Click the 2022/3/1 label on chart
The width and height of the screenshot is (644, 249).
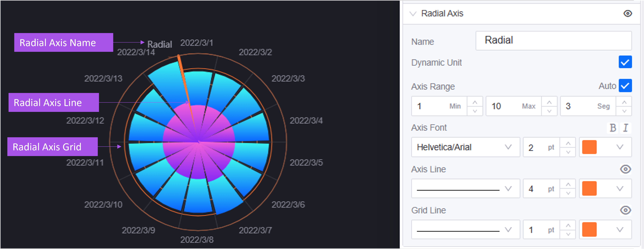click(x=197, y=43)
